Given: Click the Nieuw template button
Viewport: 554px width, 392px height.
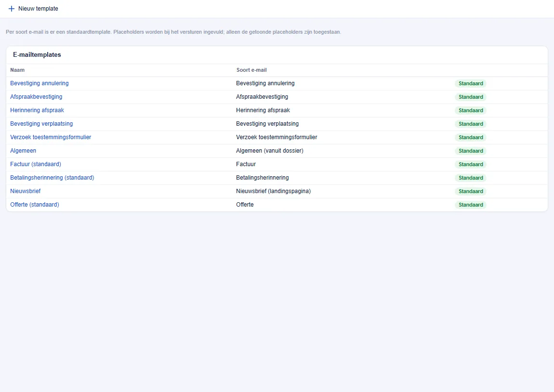Looking at the screenshot, I should [33, 9].
